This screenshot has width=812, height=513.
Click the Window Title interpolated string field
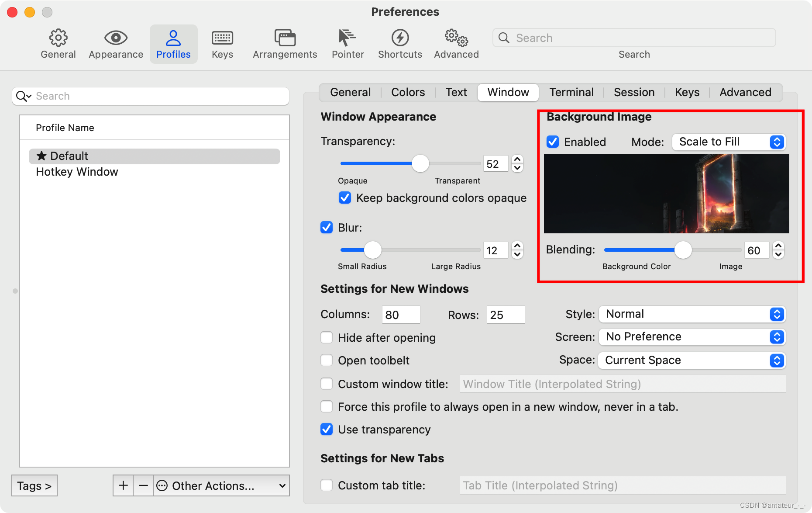coord(623,384)
